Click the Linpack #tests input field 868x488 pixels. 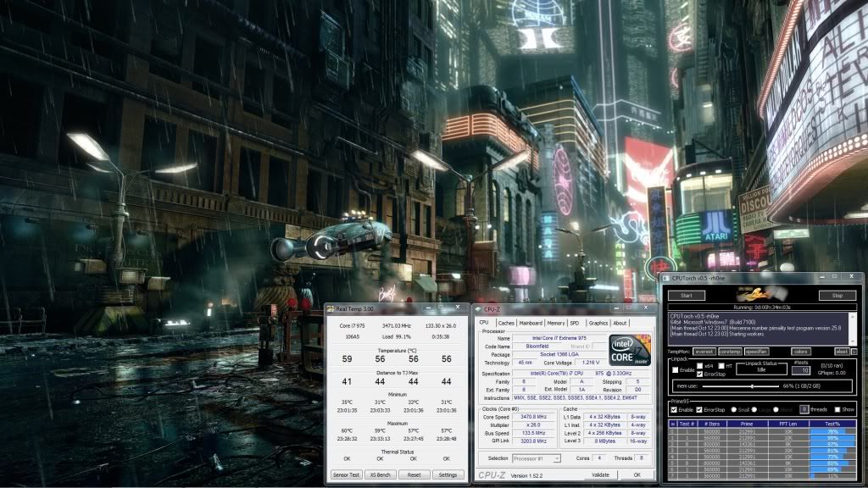pos(801,370)
